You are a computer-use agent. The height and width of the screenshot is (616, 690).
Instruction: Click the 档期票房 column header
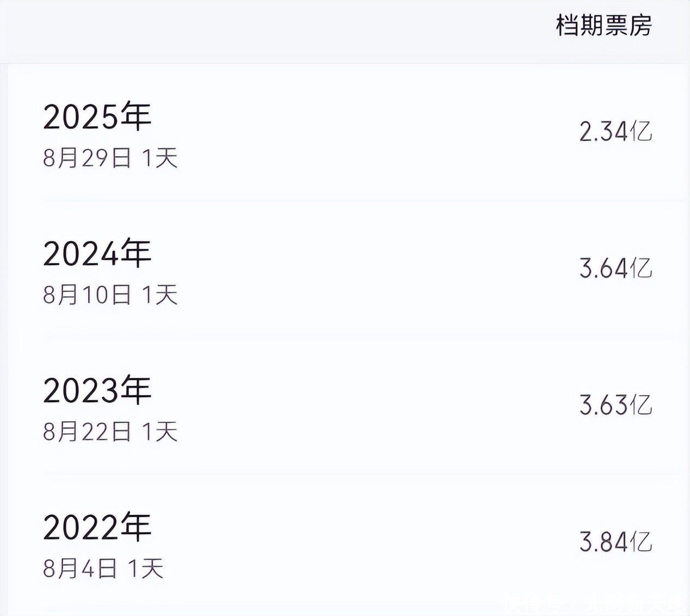coord(603,26)
